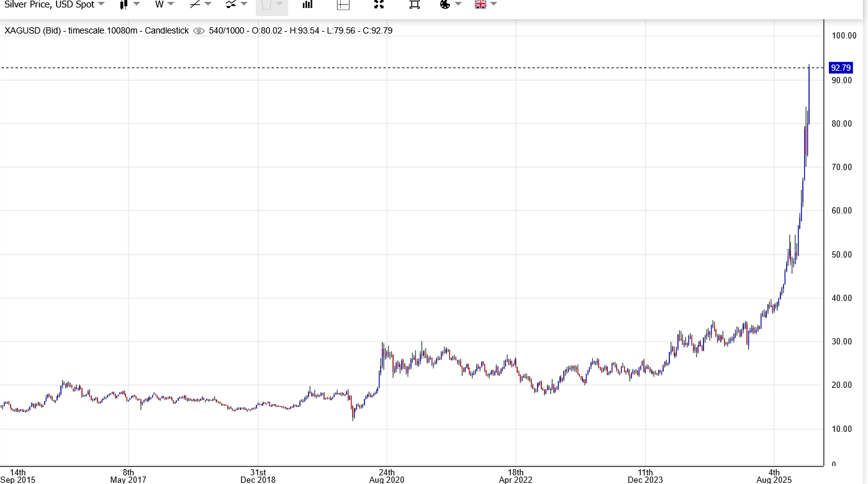Click the 24th Aug 2020 date label
This screenshot has height=484, width=868.
pyautogui.click(x=387, y=475)
